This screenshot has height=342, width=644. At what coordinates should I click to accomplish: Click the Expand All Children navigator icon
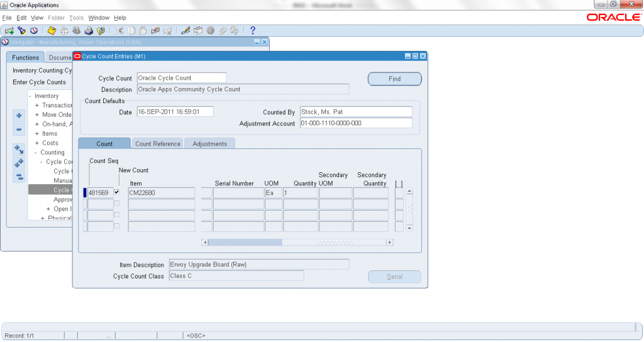point(19,163)
